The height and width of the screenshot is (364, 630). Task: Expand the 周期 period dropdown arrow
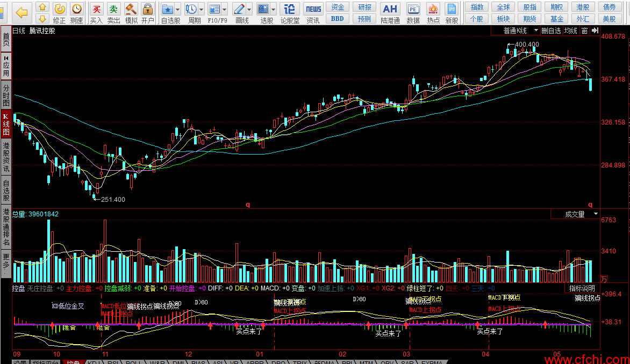pos(202,10)
